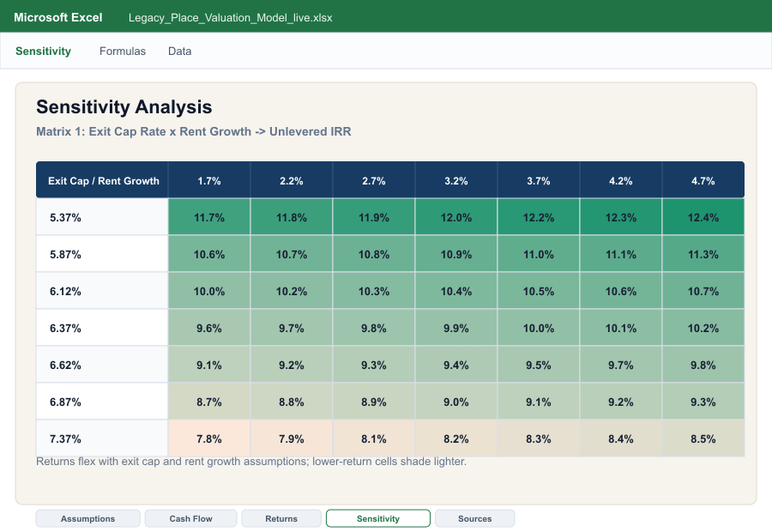The width and height of the screenshot is (772, 532).
Task: Select the Exit Cap / Rent Growth header cell
Action: pyautogui.click(x=102, y=180)
